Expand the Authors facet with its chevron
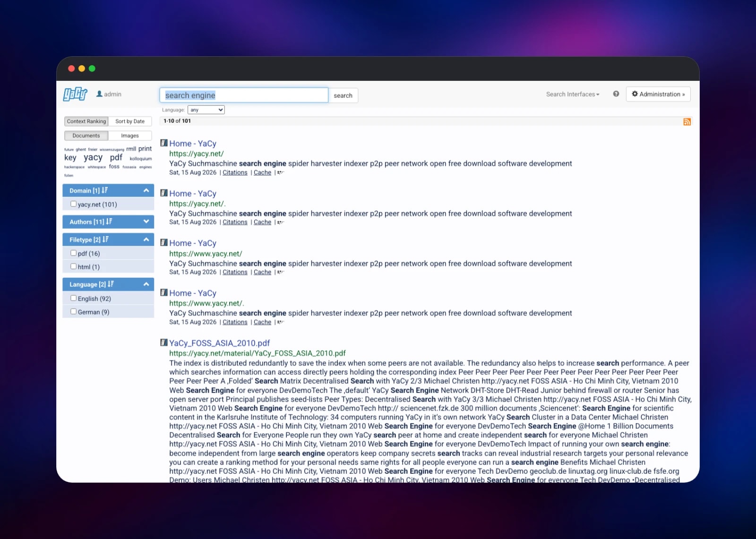756x539 pixels. (146, 222)
